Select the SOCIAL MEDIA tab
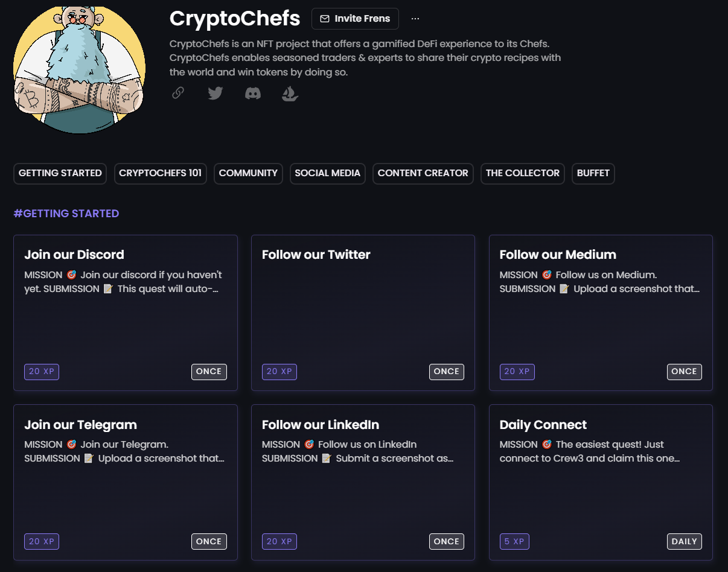This screenshot has height=572, width=728. click(327, 173)
